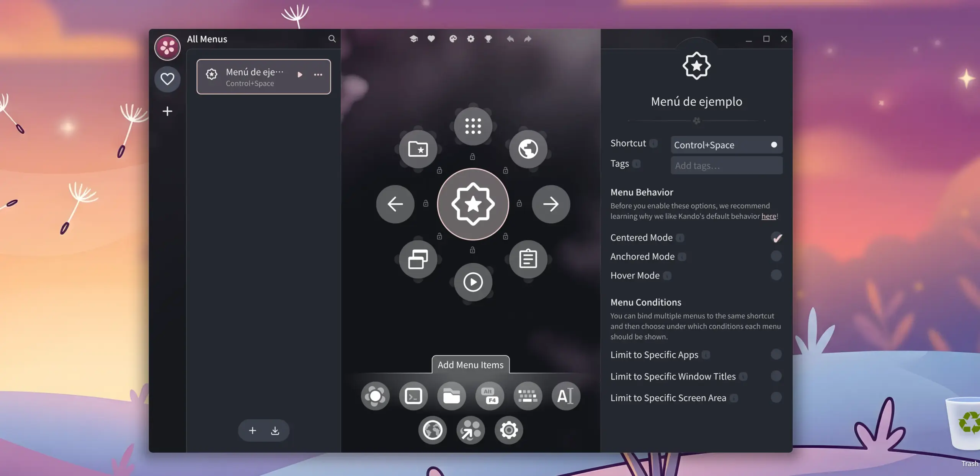The image size is (980, 476).
Task: Toggle the lock beside the globe item
Action: point(505,170)
